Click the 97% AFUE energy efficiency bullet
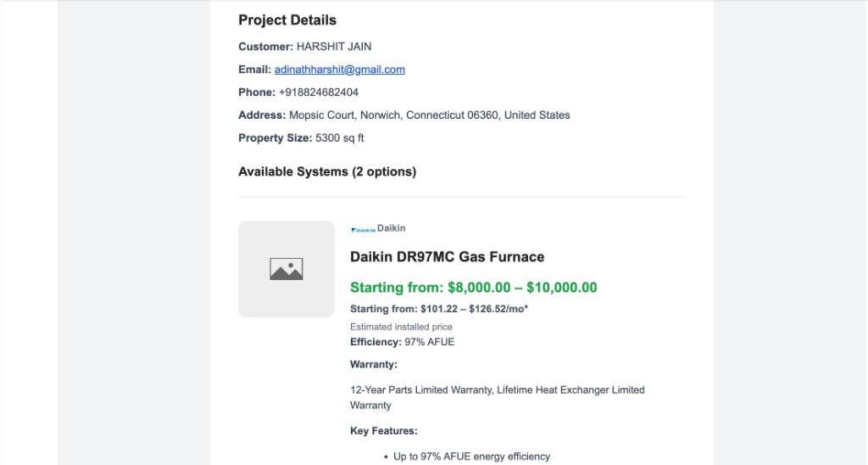868x465 pixels. click(x=471, y=457)
